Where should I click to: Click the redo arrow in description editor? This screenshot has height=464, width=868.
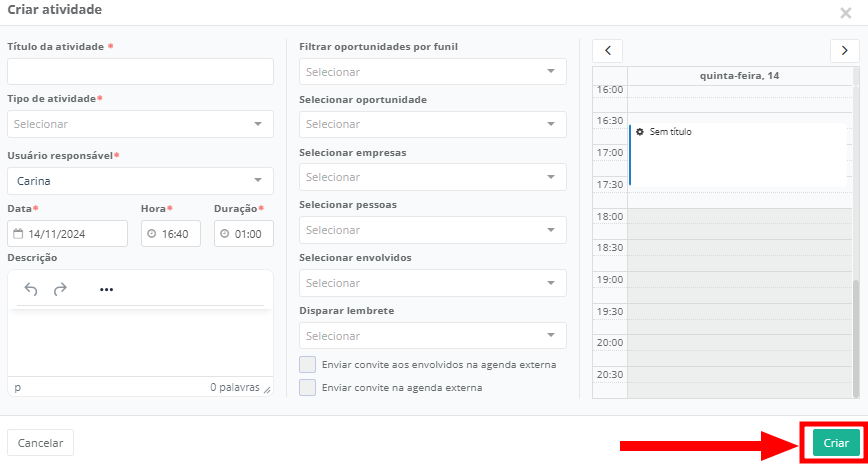tap(60, 289)
